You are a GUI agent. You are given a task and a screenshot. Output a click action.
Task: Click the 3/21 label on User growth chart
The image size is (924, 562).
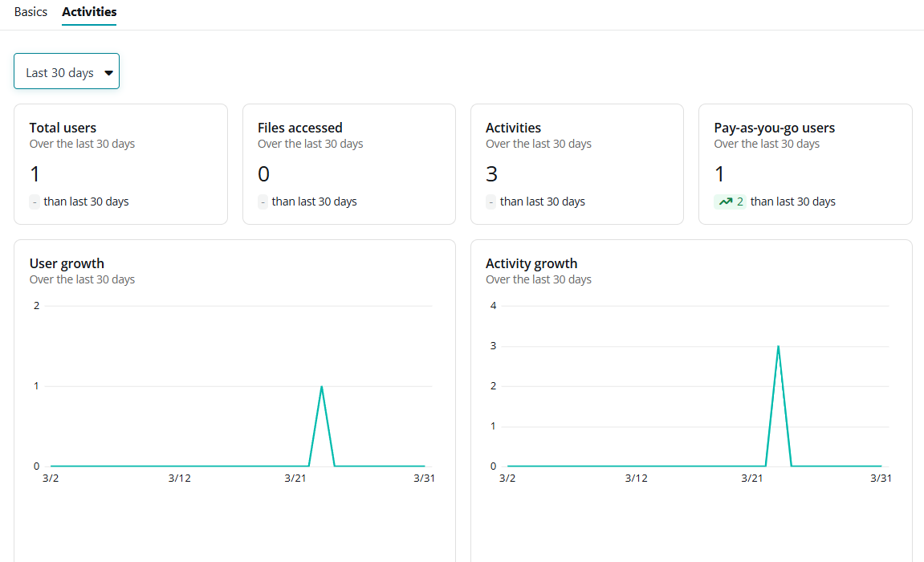[x=295, y=477]
